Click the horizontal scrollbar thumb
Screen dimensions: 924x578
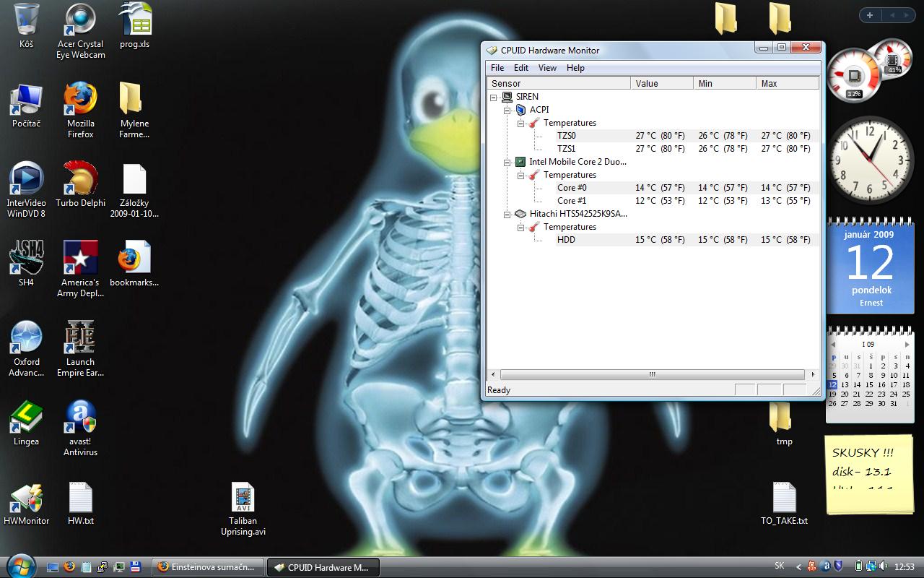coord(652,374)
